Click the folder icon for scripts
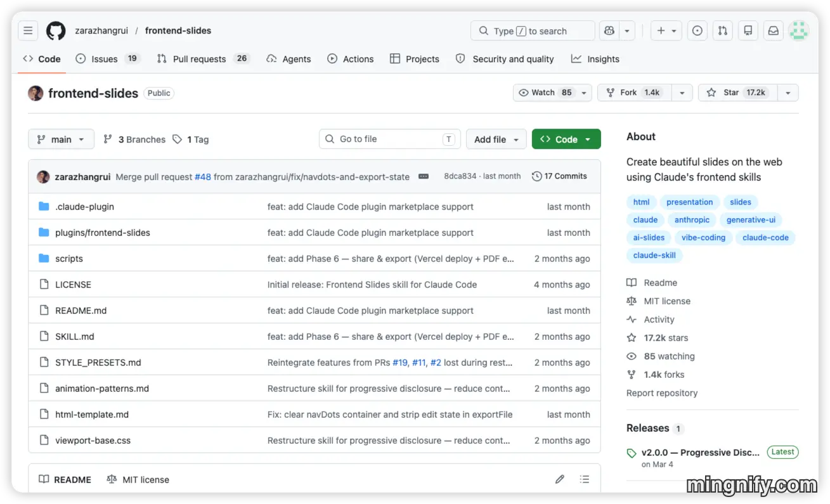Image resolution: width=830 pixels, height=504 pixels. 44,259
